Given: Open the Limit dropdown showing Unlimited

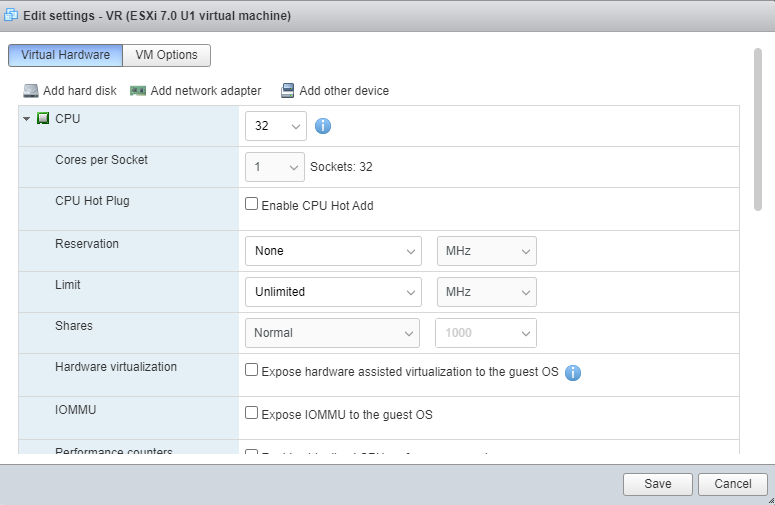Looking at the screenshot, I should [333, 292].
